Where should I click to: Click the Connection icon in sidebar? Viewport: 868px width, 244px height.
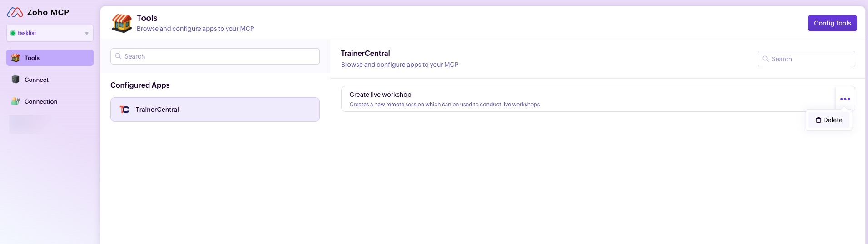[x=15, y=101]
